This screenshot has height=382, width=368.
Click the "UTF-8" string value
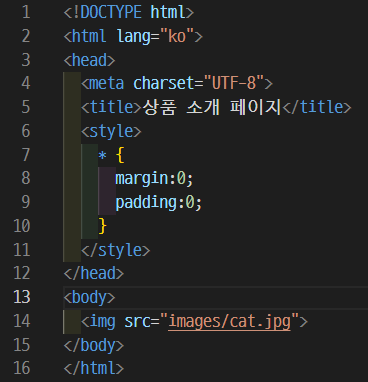(234, 83)
